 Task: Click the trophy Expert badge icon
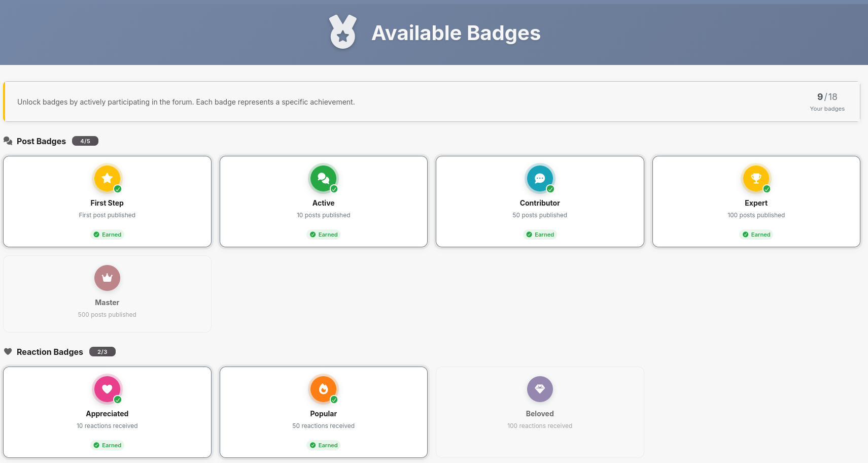tap(756, 178)
